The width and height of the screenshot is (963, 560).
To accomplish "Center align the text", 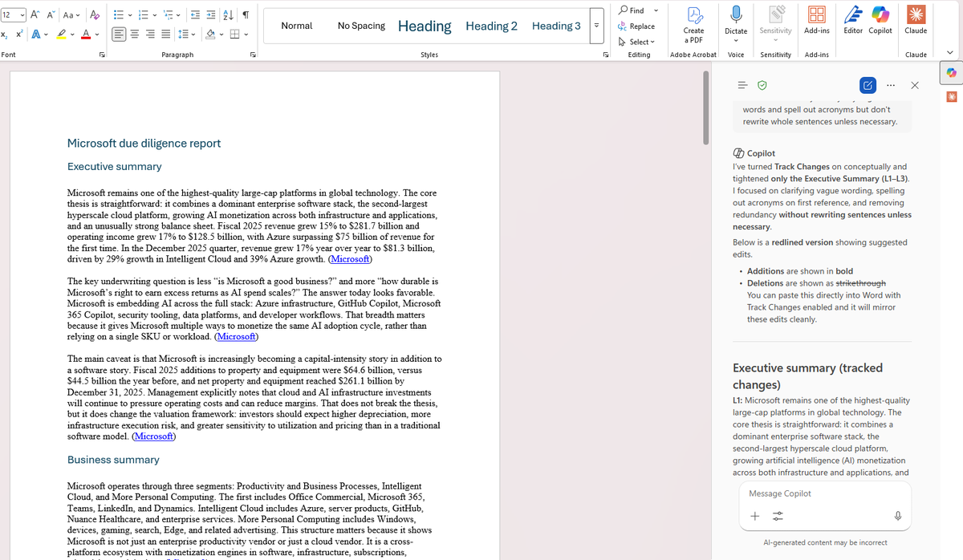I will (x=135, y=34).
